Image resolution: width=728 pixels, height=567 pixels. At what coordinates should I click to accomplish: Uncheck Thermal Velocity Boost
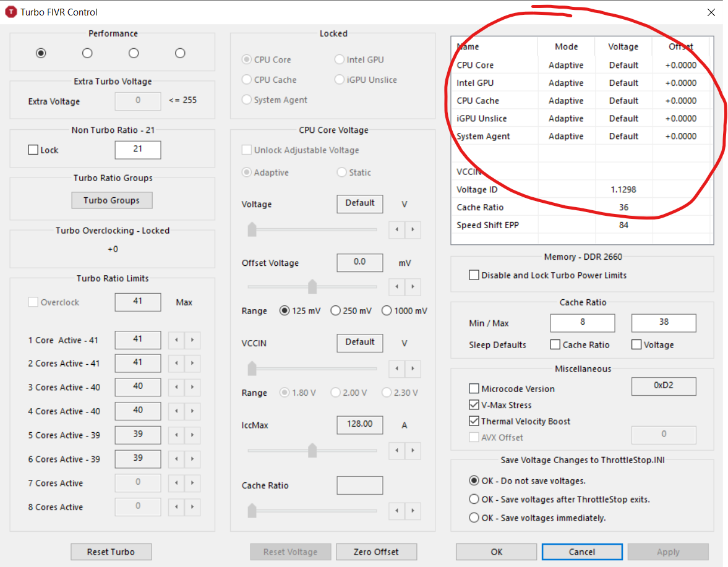[474, 421]
